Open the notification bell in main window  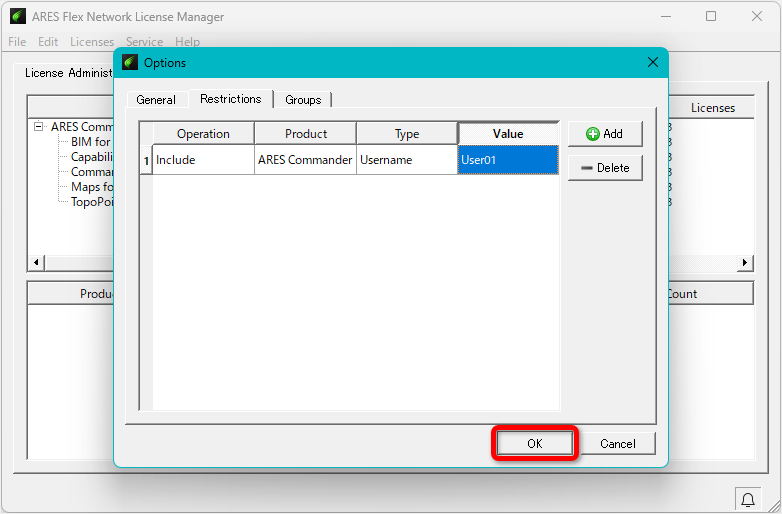coord(748,499)
